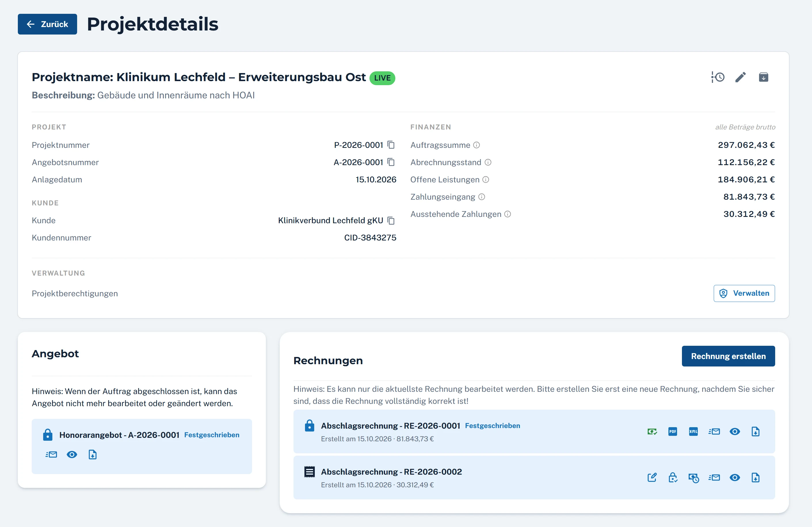The image size is (812, 527).
Task: Archive project with the box-arrow icon
Action: tap(764, 77)
